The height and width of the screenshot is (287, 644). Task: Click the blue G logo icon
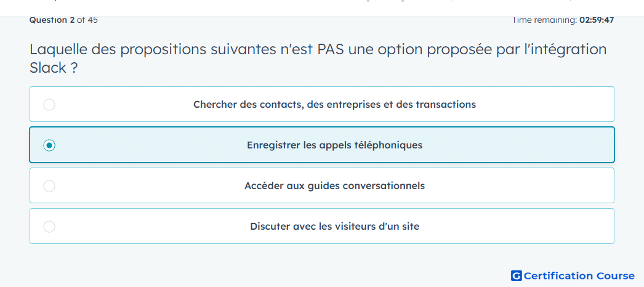[516, 276]
